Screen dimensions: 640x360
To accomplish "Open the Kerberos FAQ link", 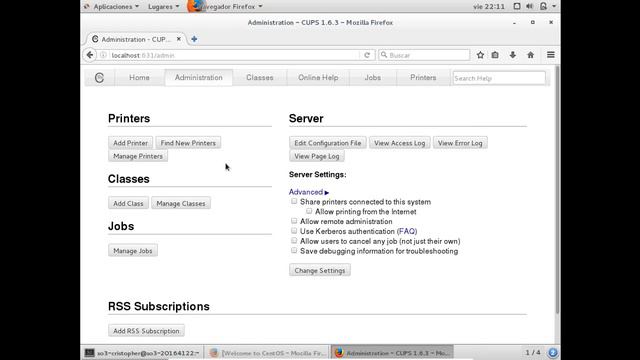I will click(407, 231).
